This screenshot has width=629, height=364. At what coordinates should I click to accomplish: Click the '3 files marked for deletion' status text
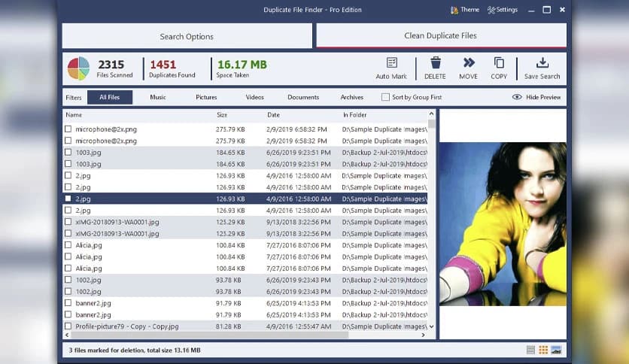[x=135, y=350]
